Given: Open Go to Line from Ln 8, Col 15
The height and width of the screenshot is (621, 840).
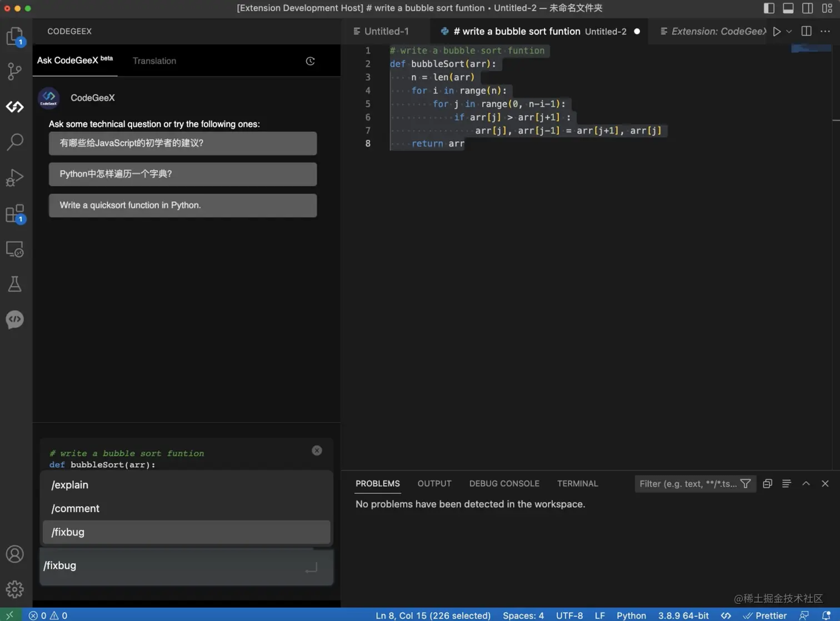Looking at the screenshot, I should click(x=433, y=615).
